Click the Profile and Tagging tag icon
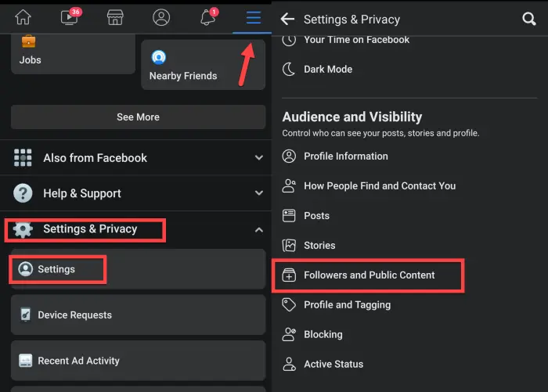 [289, 304]
